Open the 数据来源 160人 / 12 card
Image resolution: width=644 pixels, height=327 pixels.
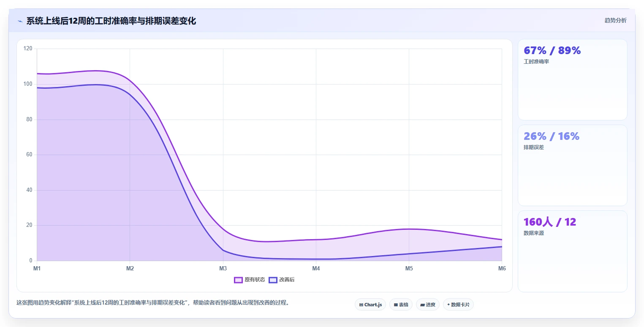(573, 251)
